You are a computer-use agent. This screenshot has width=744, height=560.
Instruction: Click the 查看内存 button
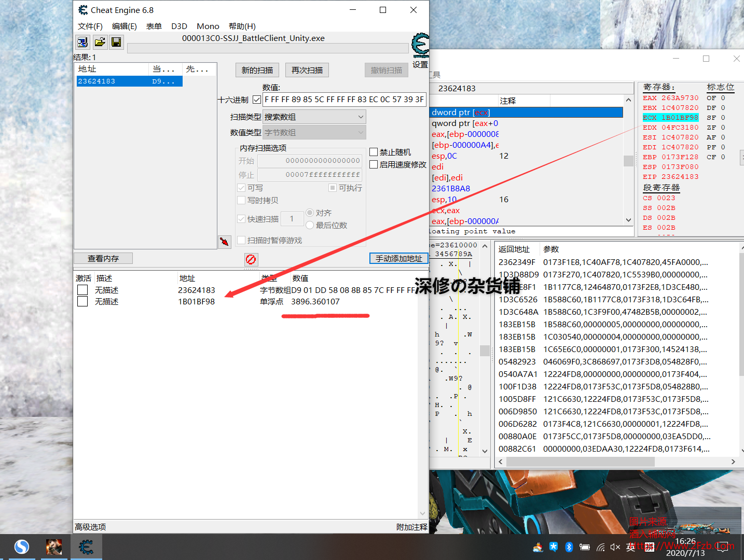[103, 258]
